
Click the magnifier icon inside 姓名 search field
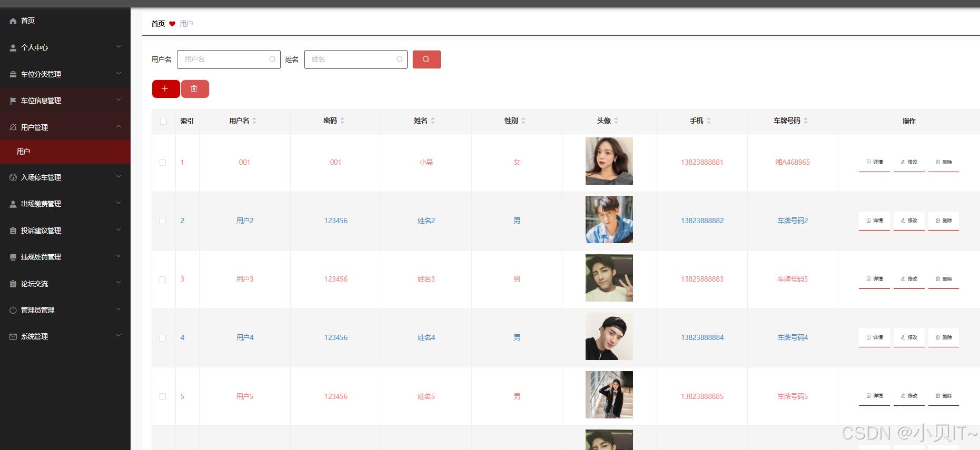pos(400,59)
